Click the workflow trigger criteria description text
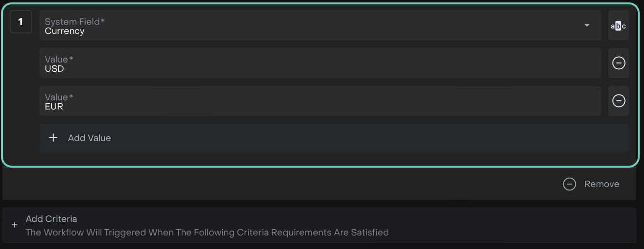 207,233
